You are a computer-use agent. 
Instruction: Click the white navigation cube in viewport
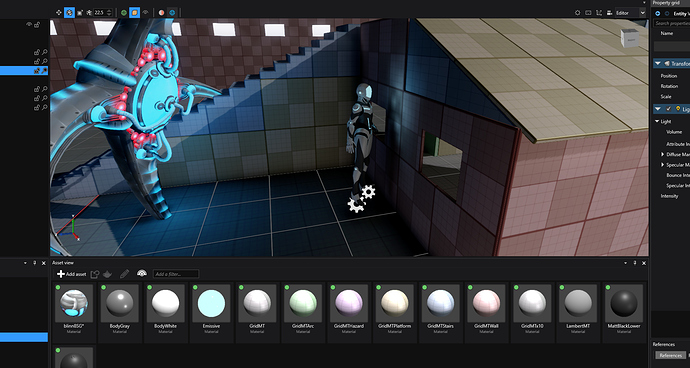click(x=629, y=38)
